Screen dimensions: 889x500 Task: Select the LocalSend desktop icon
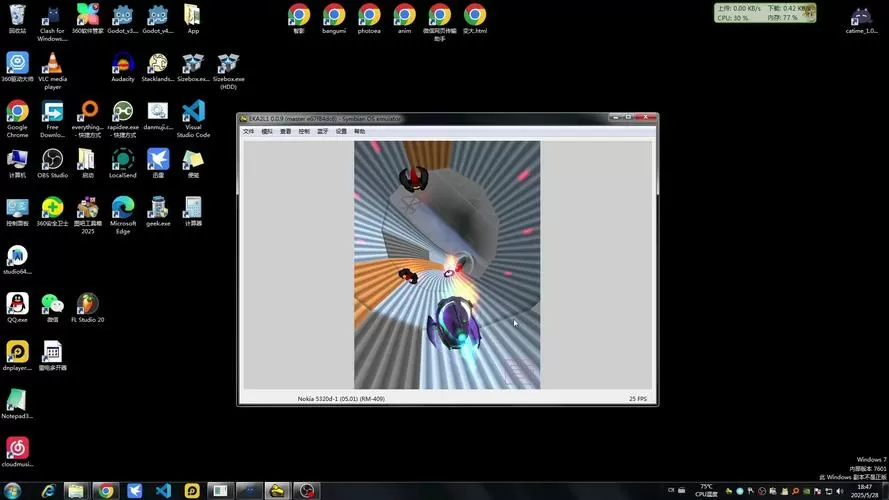[x=122, y=163]
